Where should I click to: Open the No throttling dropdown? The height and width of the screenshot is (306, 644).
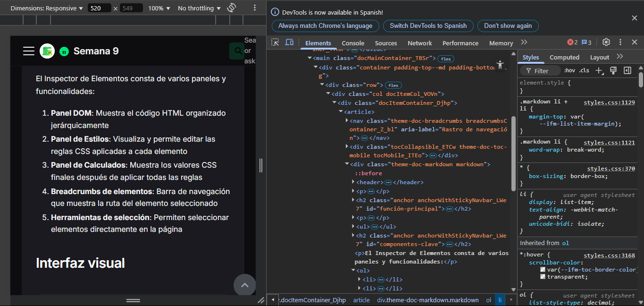point(199,8)
